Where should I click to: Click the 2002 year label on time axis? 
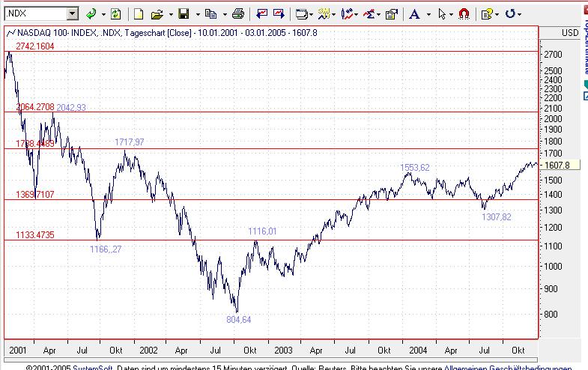pyautogui.click(x=148, y=351)
